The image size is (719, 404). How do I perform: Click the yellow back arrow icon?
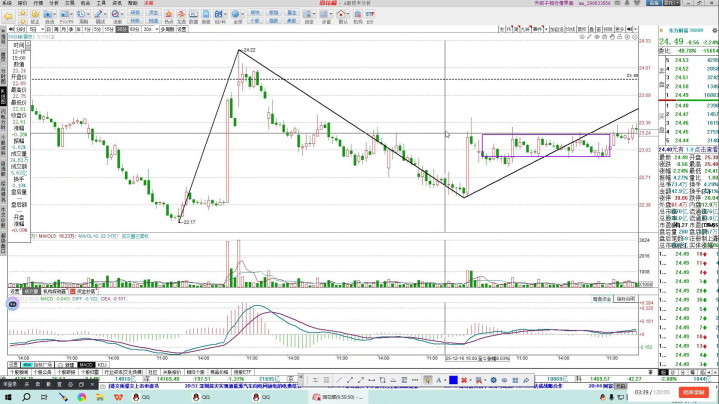tap(7, 17)
